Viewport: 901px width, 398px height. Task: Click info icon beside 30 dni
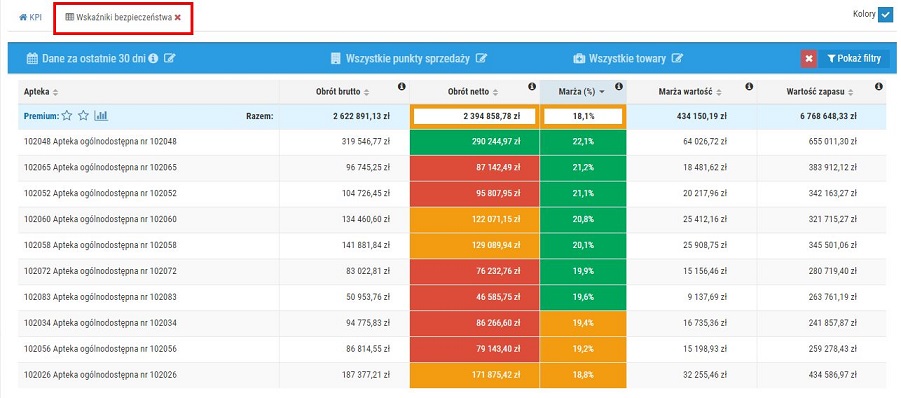[153, 58]
